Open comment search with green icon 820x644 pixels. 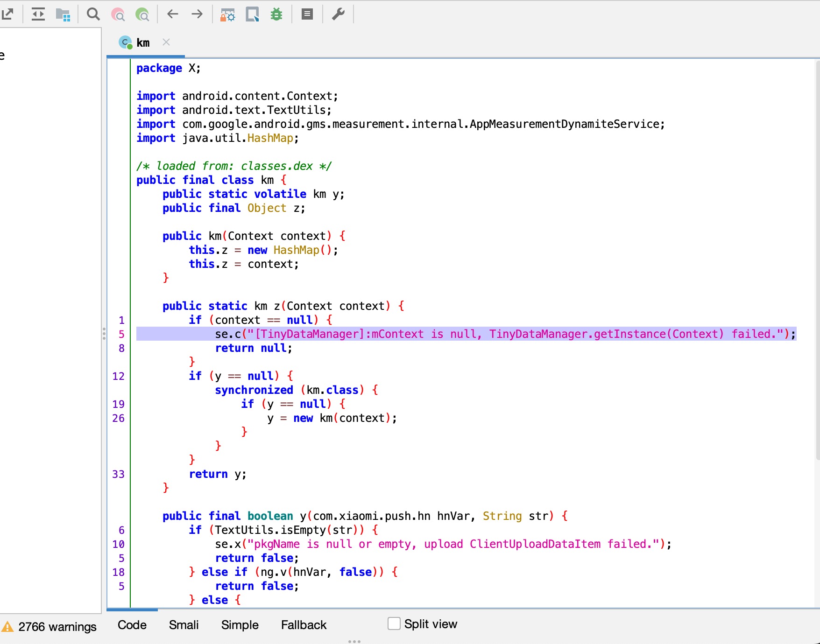pyautogui.click(x=142, y=14)
